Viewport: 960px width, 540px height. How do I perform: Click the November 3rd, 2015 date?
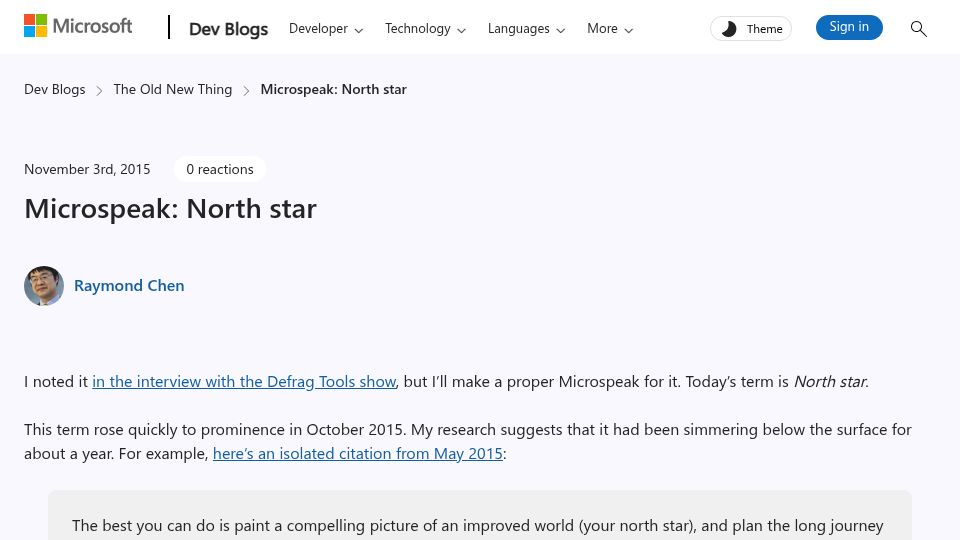87,169
